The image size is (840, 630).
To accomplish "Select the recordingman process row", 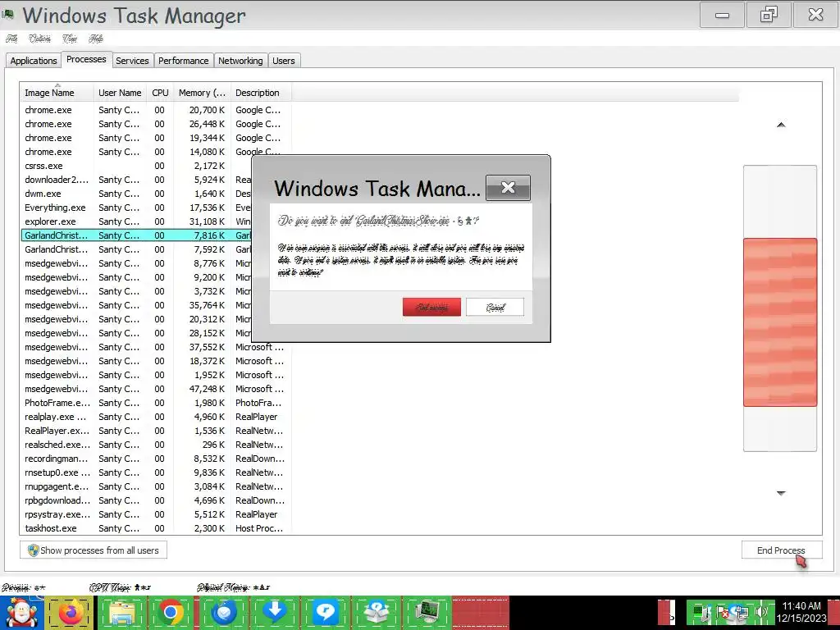I will 155,458.
